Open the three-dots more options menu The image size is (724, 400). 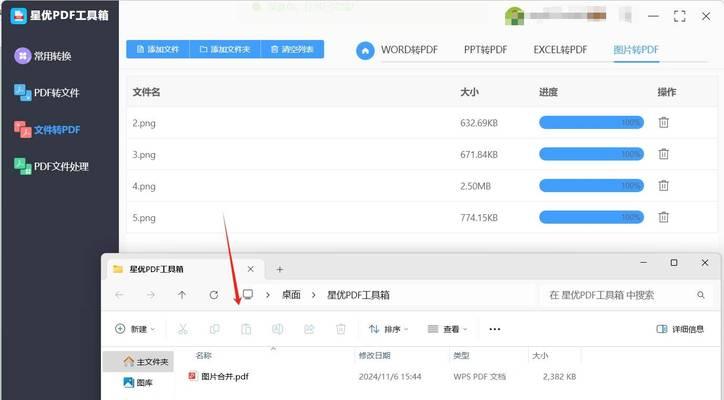tap(495, 329)
